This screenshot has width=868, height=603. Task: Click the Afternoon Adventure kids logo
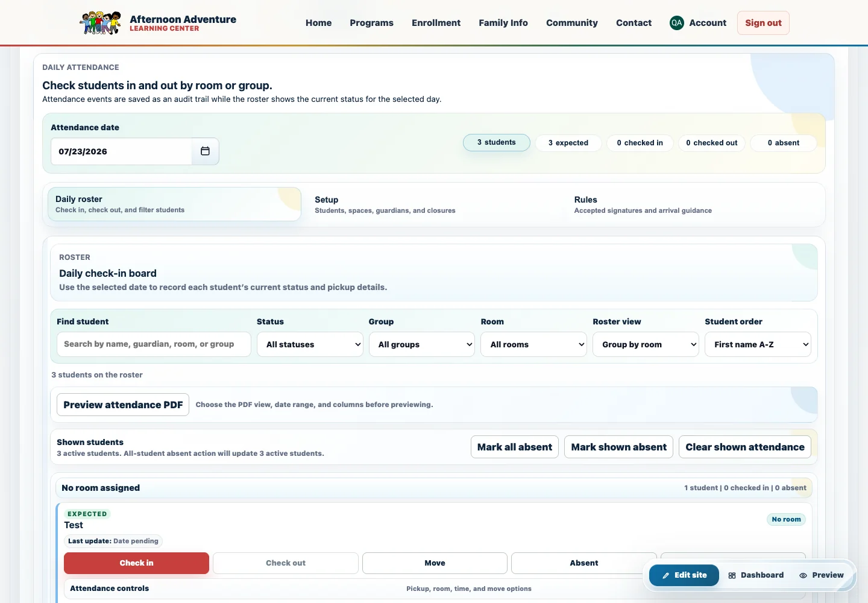tap(101, 23)
